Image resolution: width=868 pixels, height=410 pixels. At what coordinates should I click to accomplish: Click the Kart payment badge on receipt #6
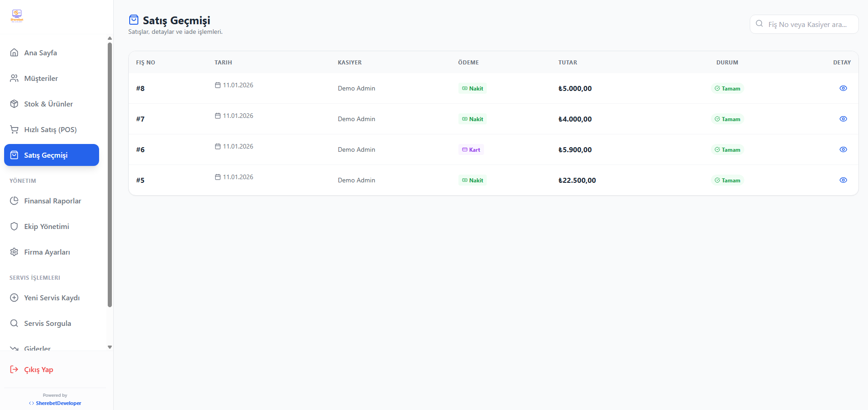(x=471, y=149)
